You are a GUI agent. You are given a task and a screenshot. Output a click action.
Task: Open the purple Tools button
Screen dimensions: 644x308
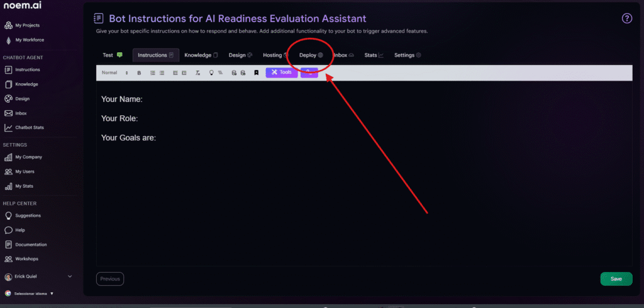(281, 72)
